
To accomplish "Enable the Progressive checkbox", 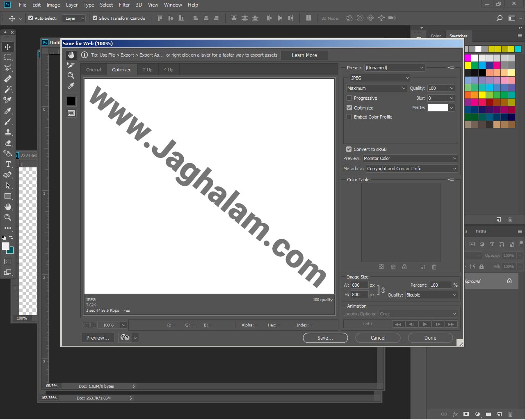I will click(349, 98).
